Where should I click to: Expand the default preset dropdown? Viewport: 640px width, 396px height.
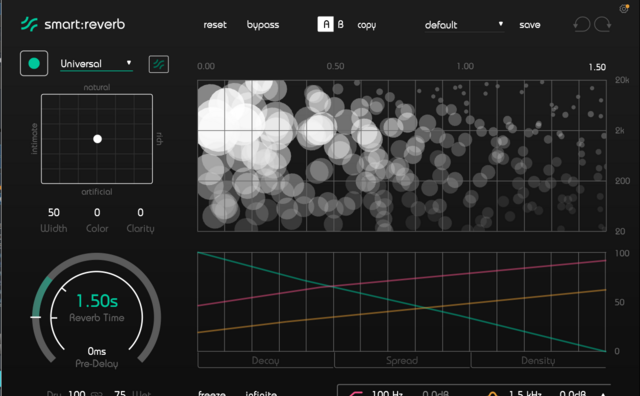pos(464,25)
